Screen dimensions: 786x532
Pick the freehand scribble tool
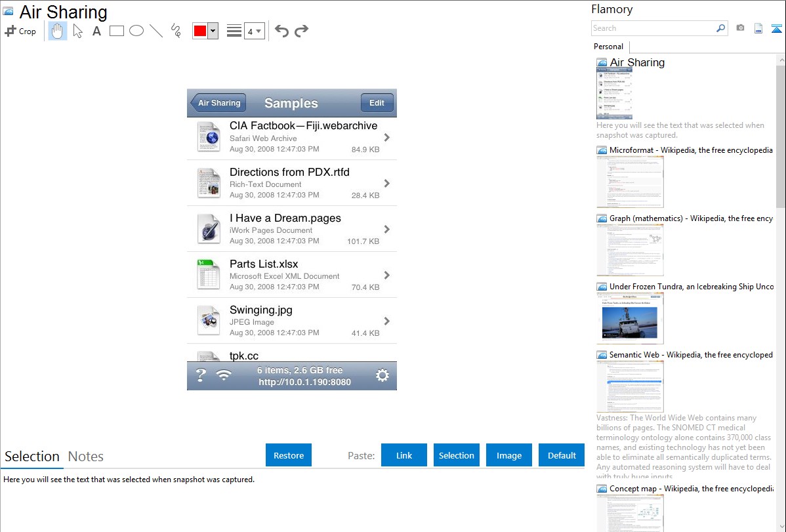176,31
